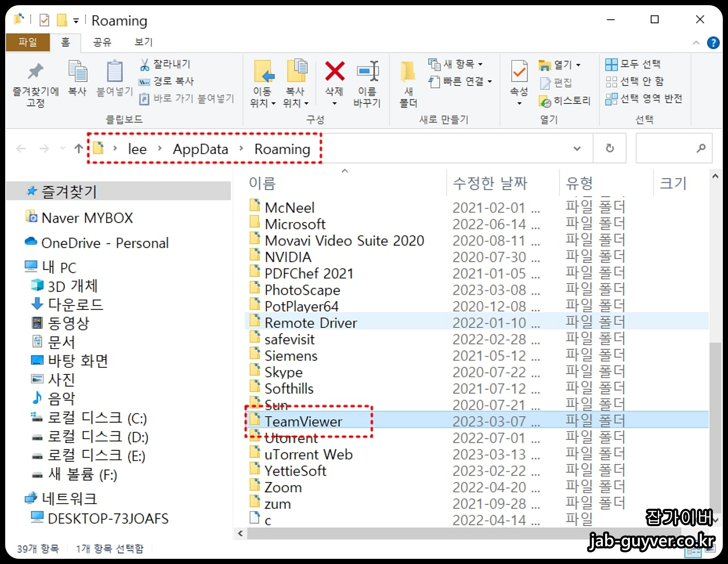Screen dimensions: 728x564
Task: Click the red Delete (삭제) icon
Action: (334, 71)
